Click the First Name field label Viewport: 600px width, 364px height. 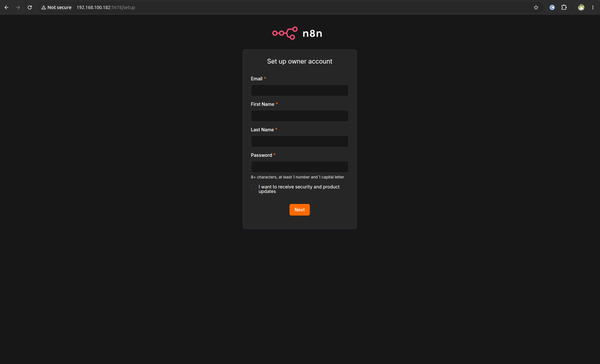pos(262,104)
